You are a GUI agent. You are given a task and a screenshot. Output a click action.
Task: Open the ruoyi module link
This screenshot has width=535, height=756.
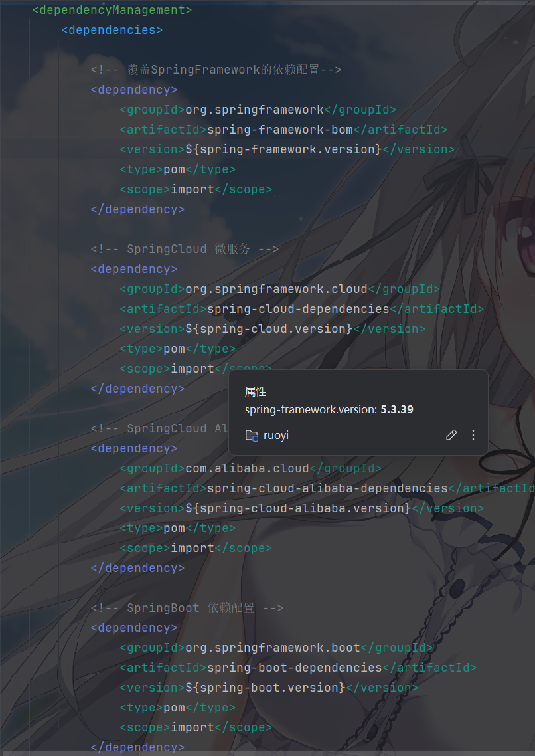coord(276,435)
